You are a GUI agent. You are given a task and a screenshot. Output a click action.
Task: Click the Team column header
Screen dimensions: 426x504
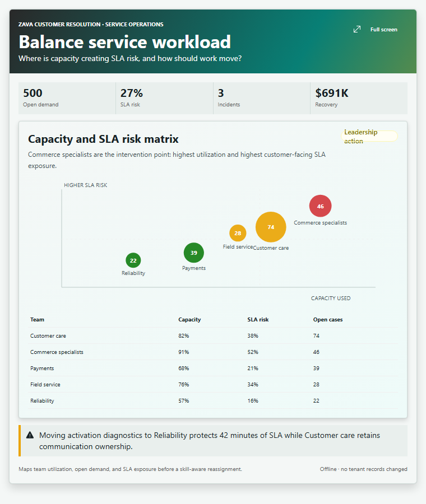tap(38, 320)
